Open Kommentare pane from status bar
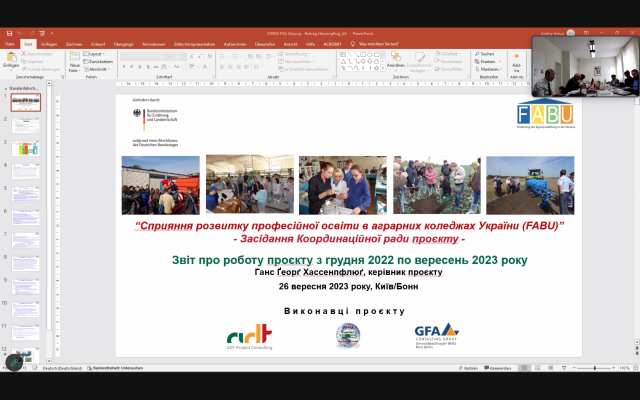The width and height of the screenshot is (640, 400). pos(498,368)
